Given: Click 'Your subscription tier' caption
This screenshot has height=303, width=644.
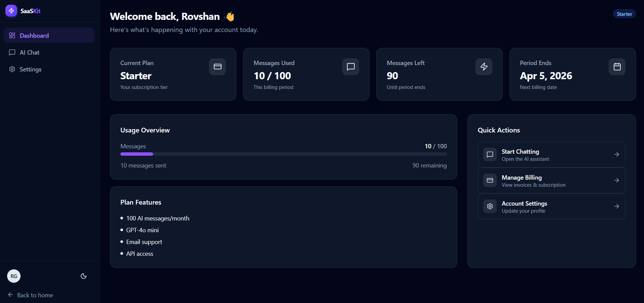Looking at the screenshot, I should [144, 87].
